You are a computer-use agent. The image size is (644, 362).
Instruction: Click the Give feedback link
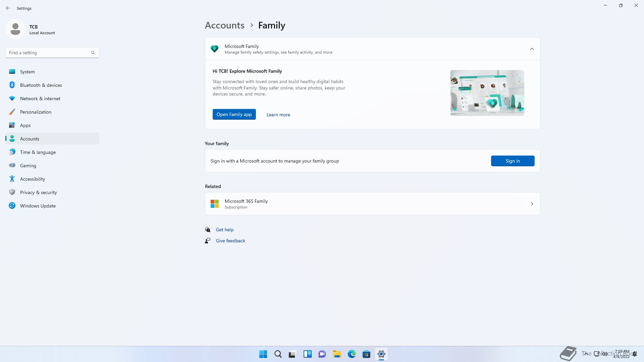click(x=230, y=241)
